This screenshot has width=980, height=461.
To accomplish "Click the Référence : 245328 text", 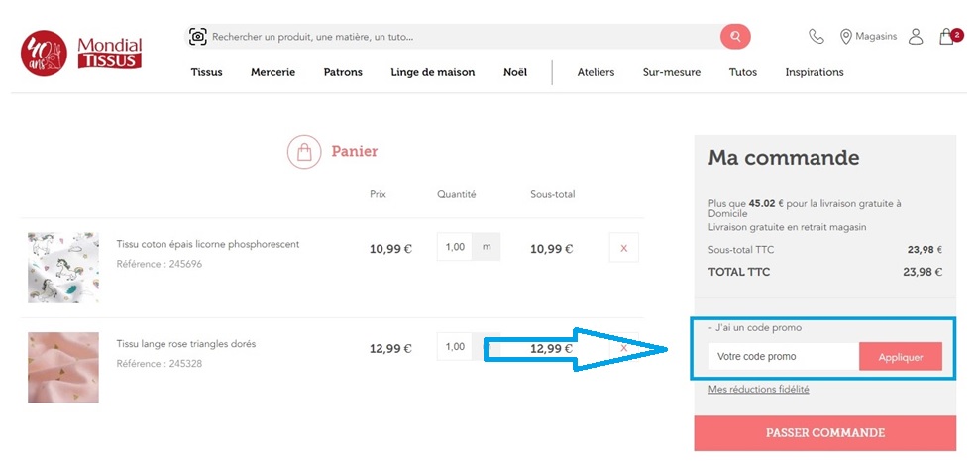I will (x=160, y=364).
